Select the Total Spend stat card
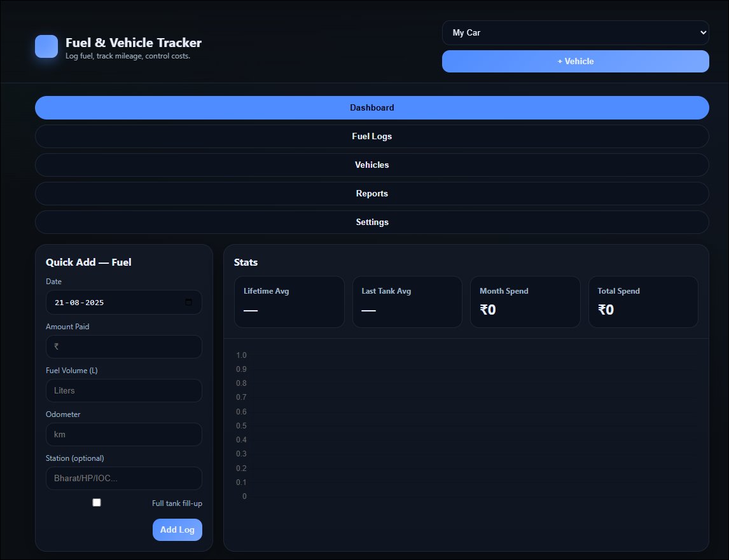The width and height of the screenshot is (729, 560). [644, 302]
